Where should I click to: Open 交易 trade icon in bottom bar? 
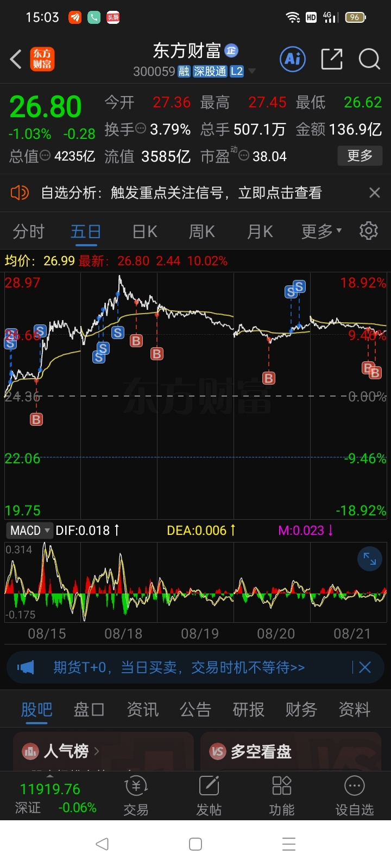136,796
